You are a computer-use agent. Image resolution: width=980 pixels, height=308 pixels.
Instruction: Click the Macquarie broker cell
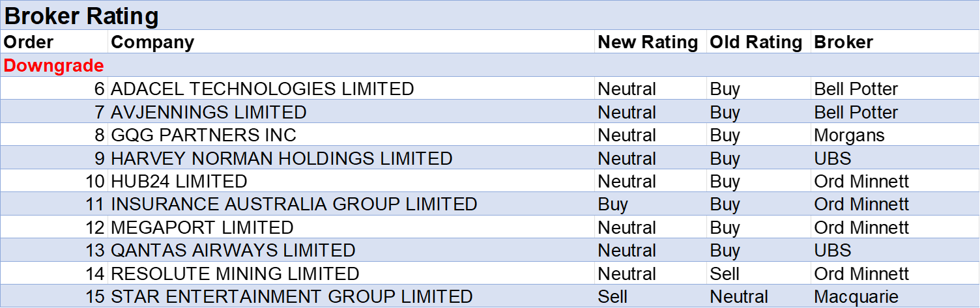click(856, 298)
